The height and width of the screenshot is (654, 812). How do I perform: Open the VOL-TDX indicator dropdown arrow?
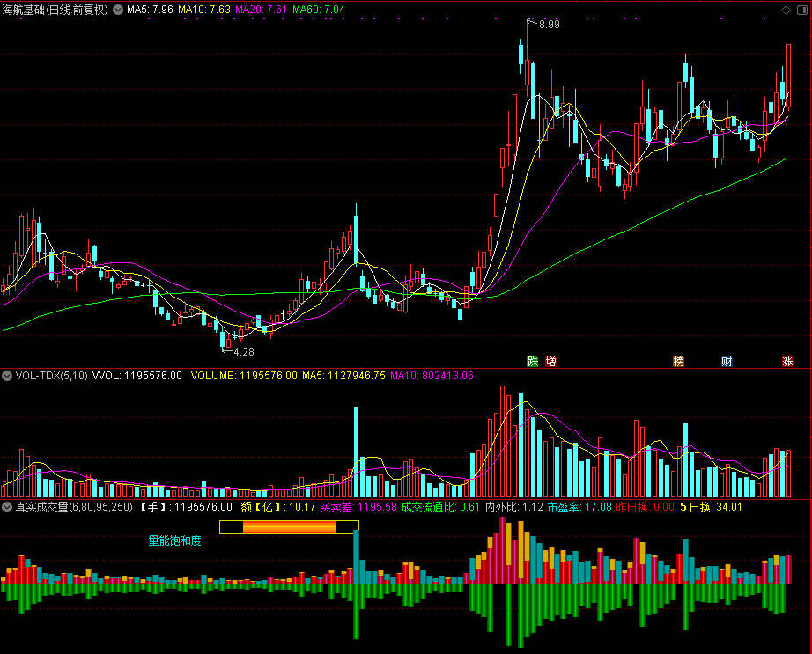pyautogui.click(x=7, y=376)
